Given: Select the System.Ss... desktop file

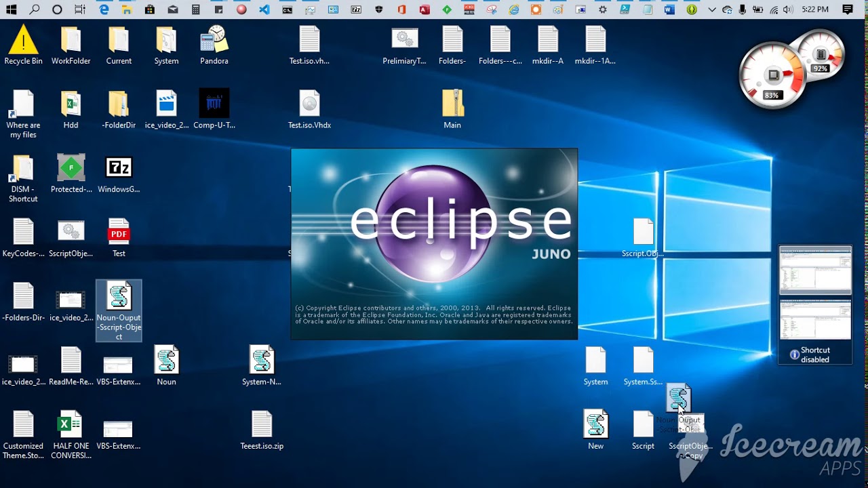Looking at the screenshot, I should coord(643,366).
